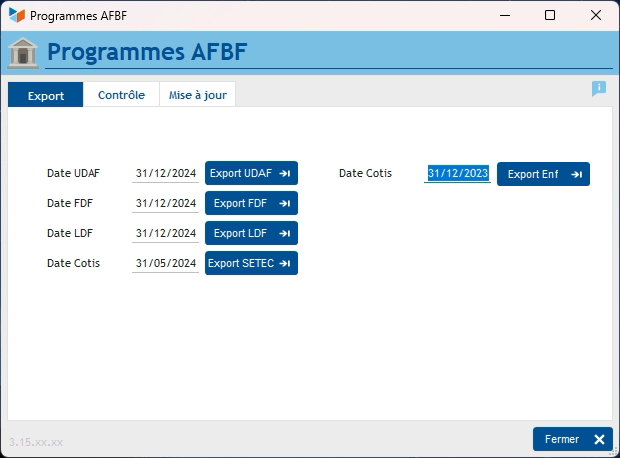
Task: Click the 31/12/2023 Date Cotis field
Action: (x=457, y=173)
